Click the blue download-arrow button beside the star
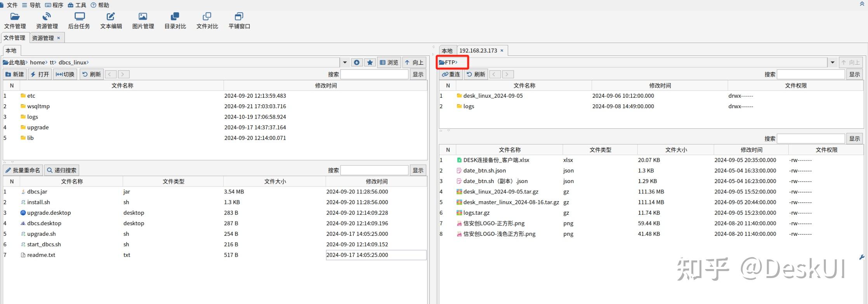 tap(357, 62)
